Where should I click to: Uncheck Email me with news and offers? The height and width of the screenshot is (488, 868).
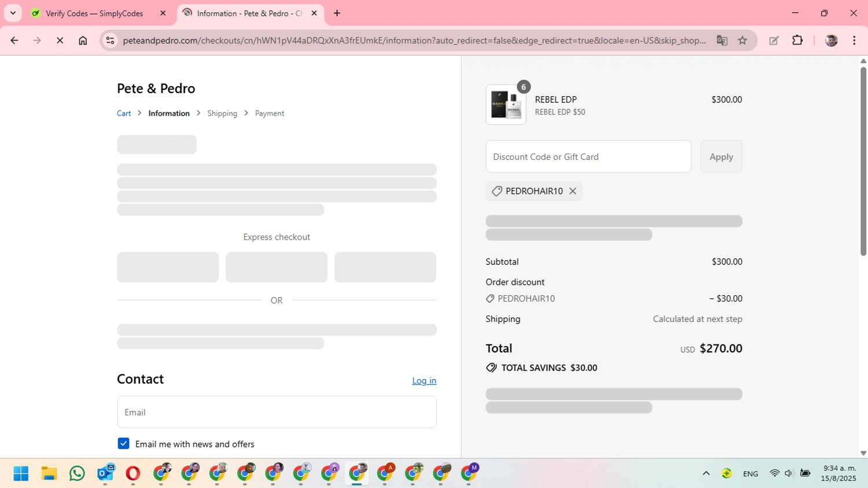pyautogui.click(x=123, y=443)
